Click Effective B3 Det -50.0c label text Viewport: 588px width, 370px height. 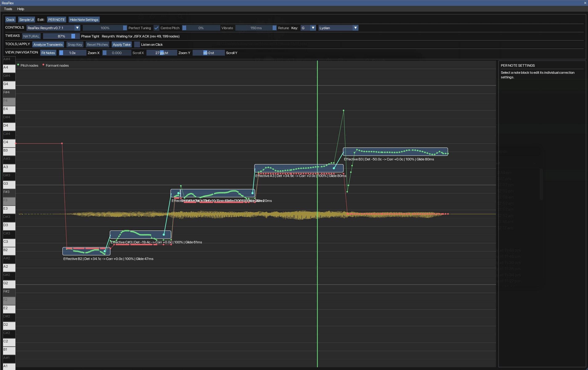click(389, 159)
